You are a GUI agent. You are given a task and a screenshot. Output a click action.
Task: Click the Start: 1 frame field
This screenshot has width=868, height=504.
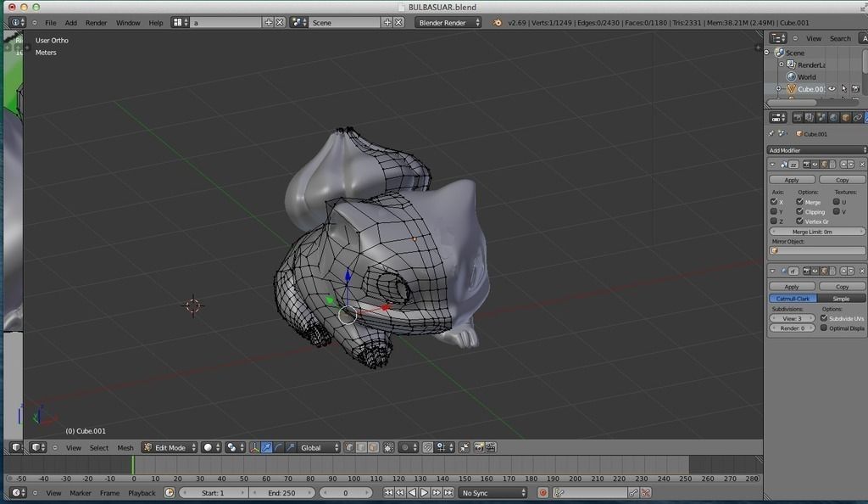pos(213,493)
